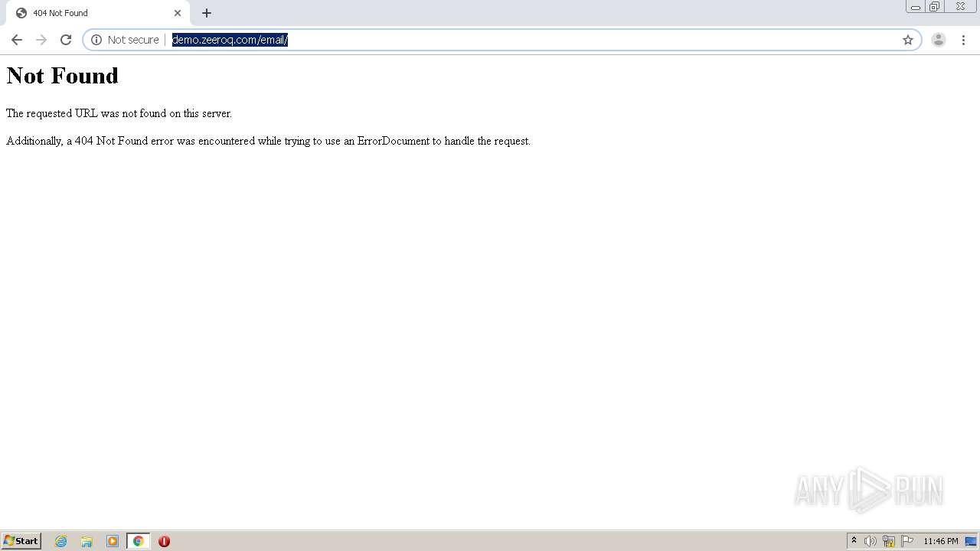Restore down the Chrome window
The width and height of the screenshot is (980, 551).
point(935,7)
